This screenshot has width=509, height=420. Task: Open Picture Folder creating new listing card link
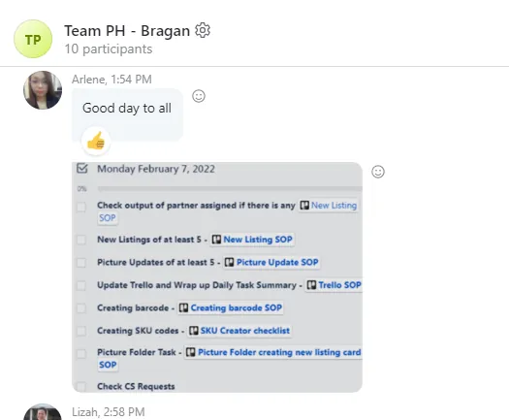pos(279,352)
